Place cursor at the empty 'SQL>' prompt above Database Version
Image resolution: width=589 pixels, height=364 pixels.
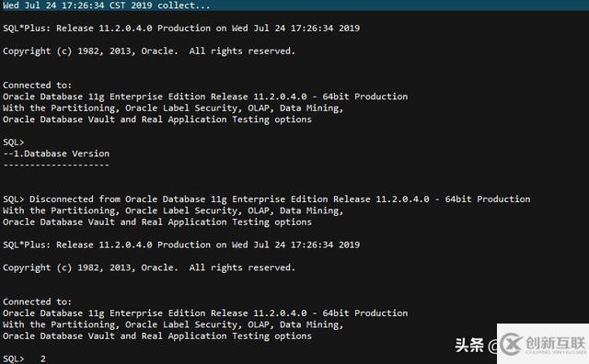[x=13, y=142]
